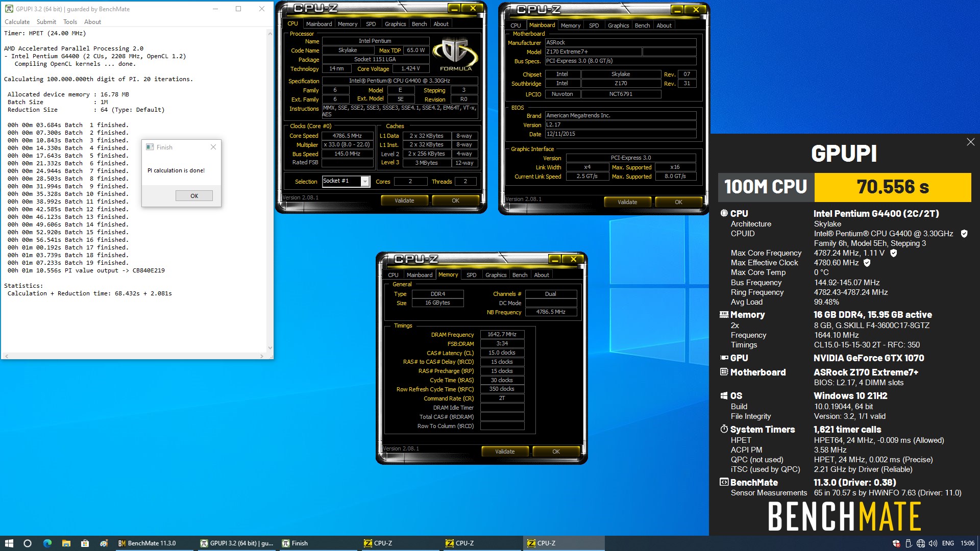Click the shield icon beside 4780.60 MHz effective clock
This screenshot has height=551, width=980.
coord(867,263)
